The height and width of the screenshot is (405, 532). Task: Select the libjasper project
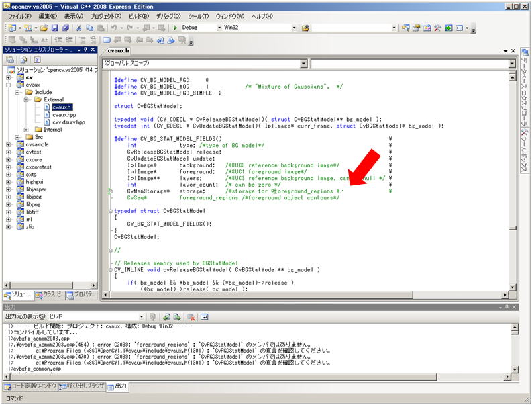coord(36,189)
